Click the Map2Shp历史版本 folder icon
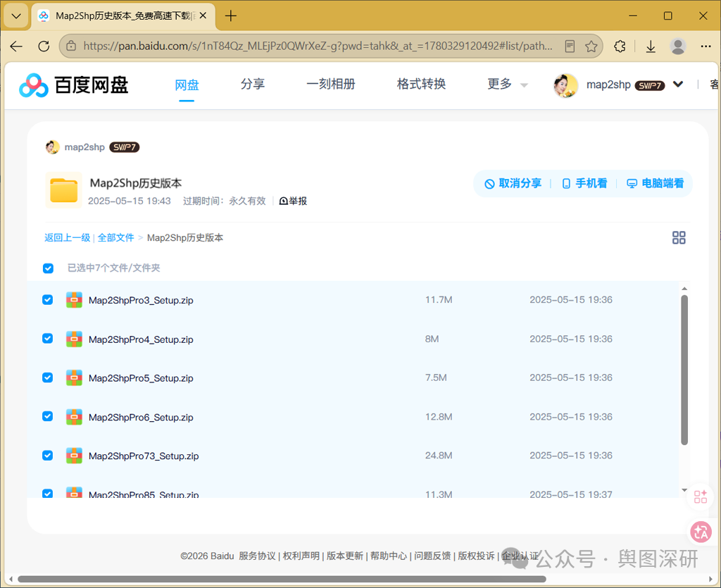Viewport: 721px width, 588px height. (63, 190)
